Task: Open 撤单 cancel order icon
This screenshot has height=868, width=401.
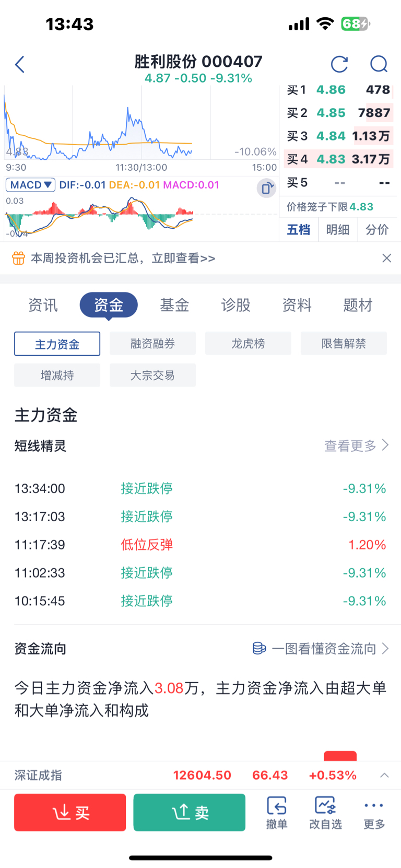Action: tap(277, 812)
